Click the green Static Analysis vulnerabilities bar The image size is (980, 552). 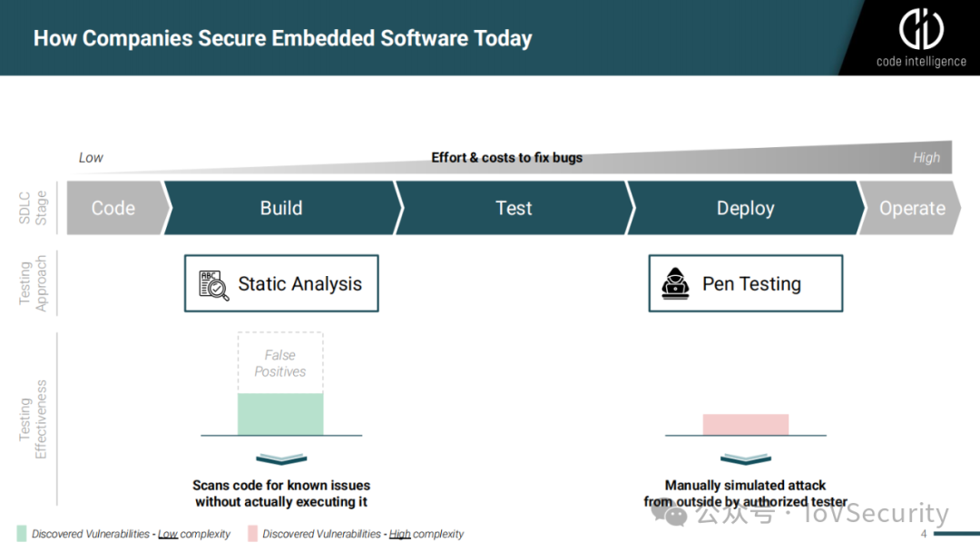coord(280,414)
